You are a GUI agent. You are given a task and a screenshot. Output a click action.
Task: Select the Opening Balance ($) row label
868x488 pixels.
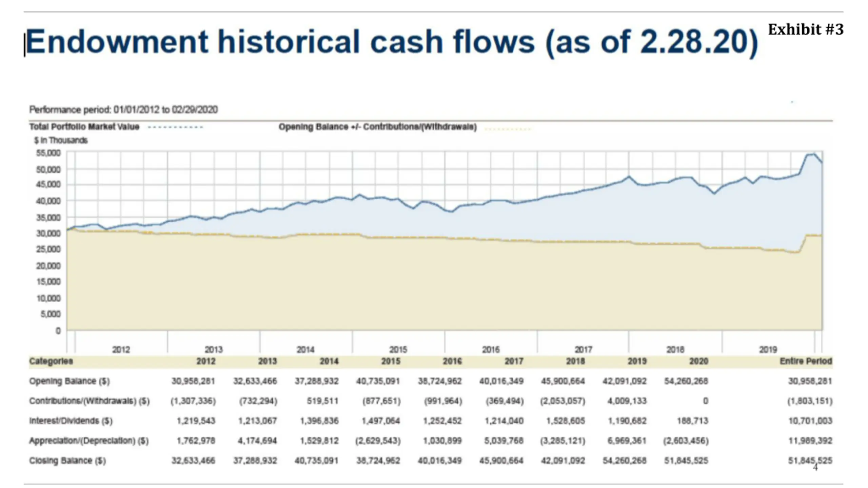click(x=70, y=381)
